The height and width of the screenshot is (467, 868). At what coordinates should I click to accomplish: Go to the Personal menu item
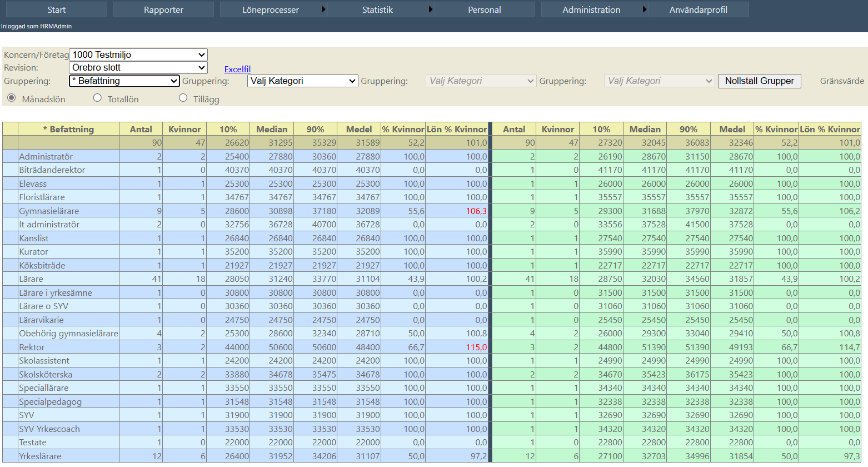(x=485, y=9)
